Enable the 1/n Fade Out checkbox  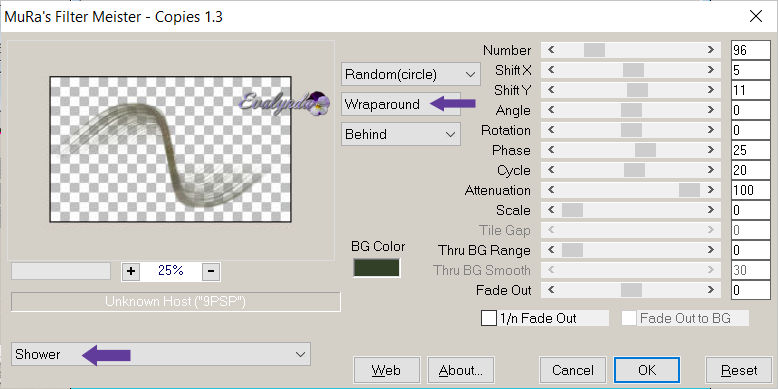click(x=489, y=318)
